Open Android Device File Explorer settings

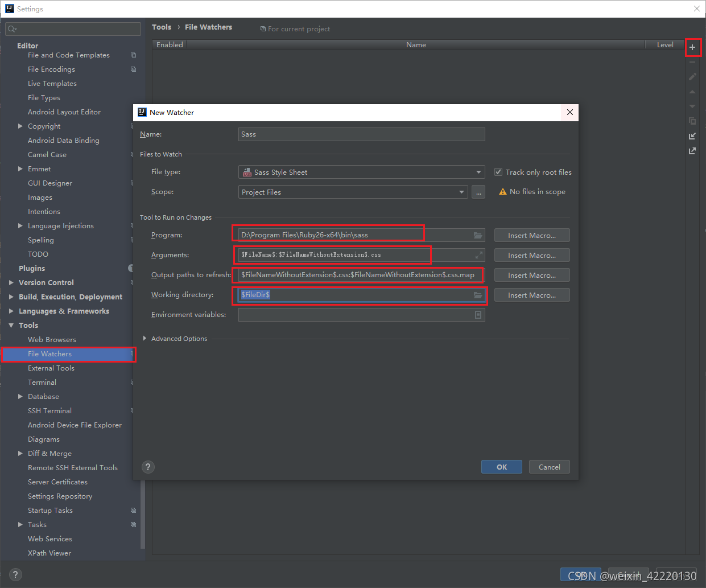pyautogui.click(x=75, y=425)
